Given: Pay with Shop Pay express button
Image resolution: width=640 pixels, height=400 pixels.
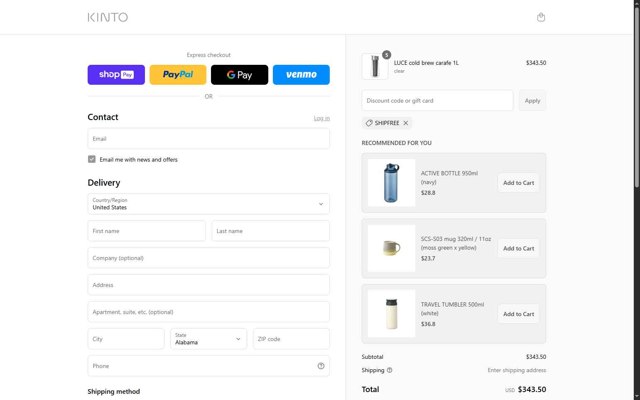Looking at the screenshot, I should [116, 75].
